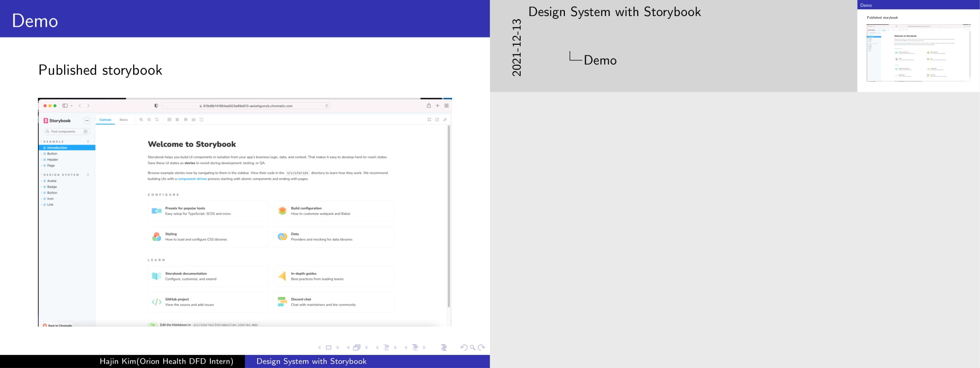The image size is (980, 368).
Task: Collapse the DESIGN SYSTEM section with its arrows
Action: pyautogui.click(x=88, y=174)
